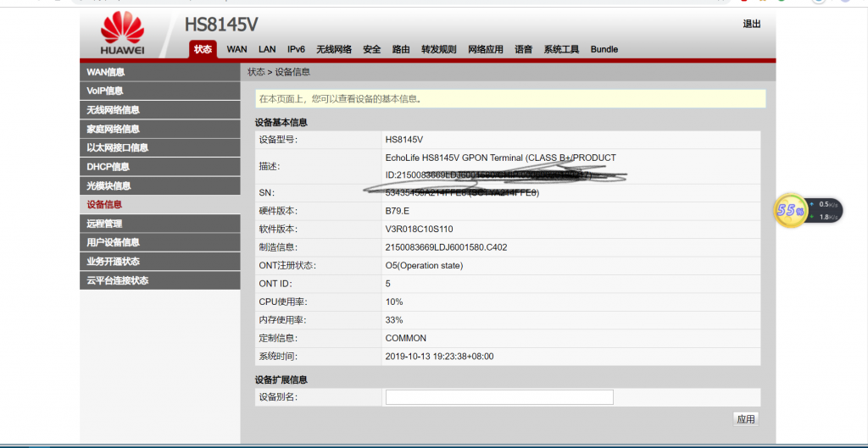Select 业务开通状态 sidebar item
Screen dimensions: 868x448
(x=160, y=261)
